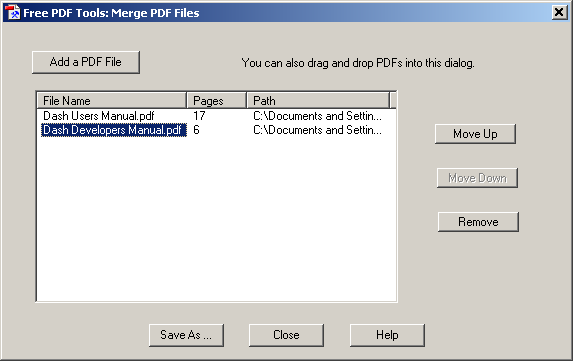Viewport: 573px width, 361px height.
Task: Click the Path column header
Action: pyautogui.click(x=318, y=100)
